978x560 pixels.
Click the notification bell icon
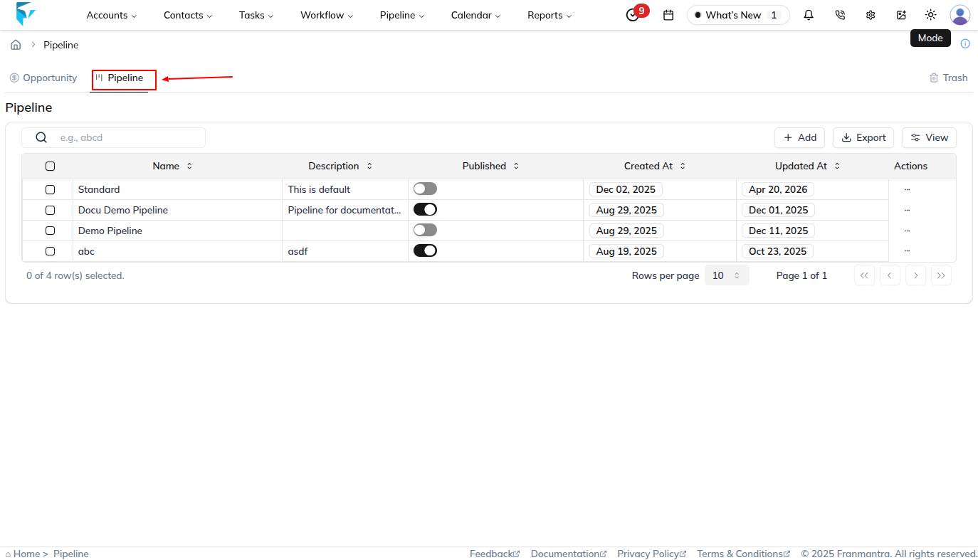(809, 15)
